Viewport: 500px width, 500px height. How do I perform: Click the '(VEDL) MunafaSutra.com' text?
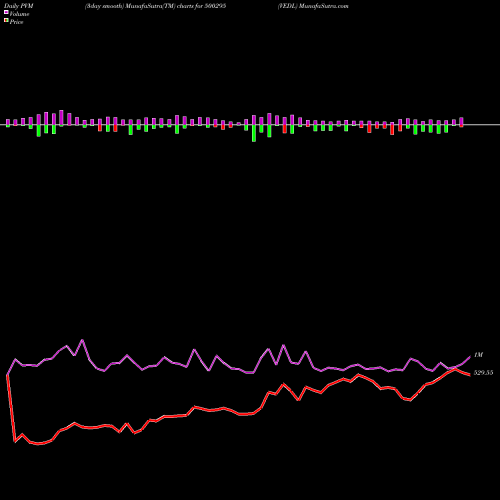coord(313,6)
